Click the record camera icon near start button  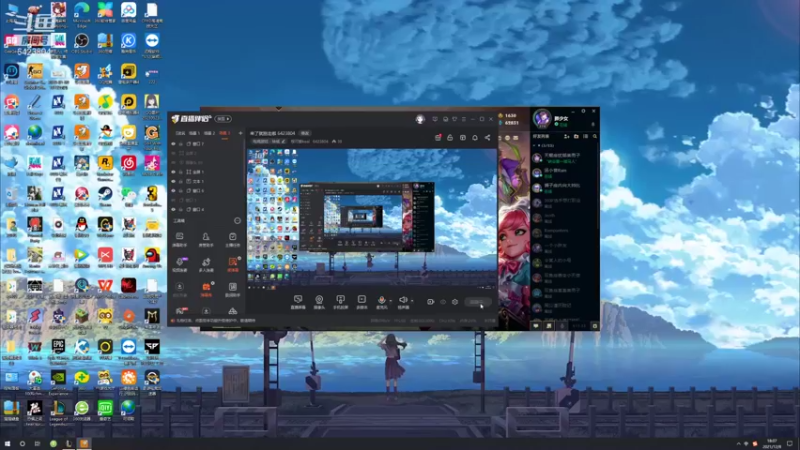(430, 302)
